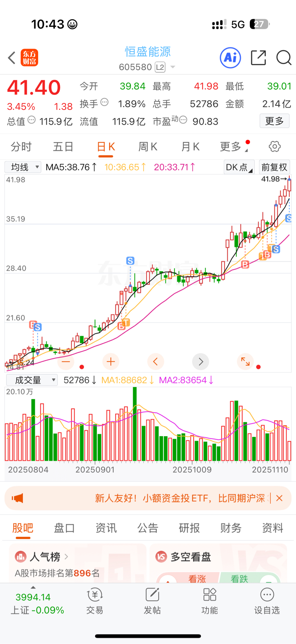Tap the 更多 quote details button
The image size is (296, 644).
tap(274, 121)
